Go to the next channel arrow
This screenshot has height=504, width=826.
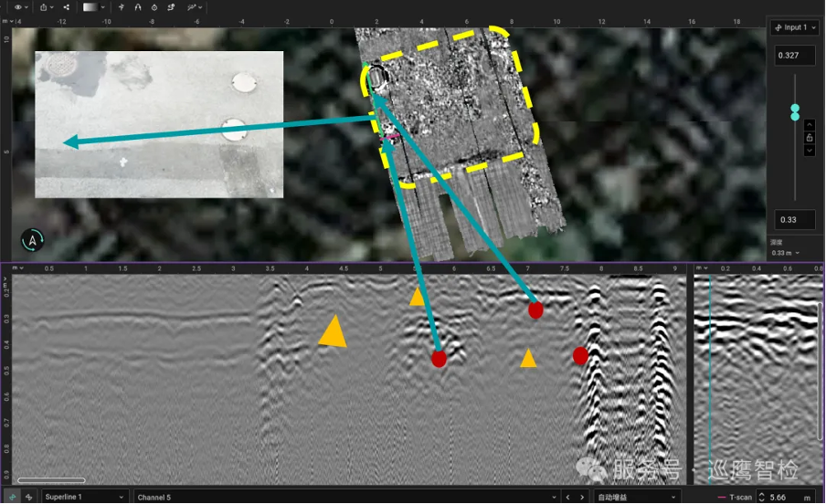click(x=582, y=497)
